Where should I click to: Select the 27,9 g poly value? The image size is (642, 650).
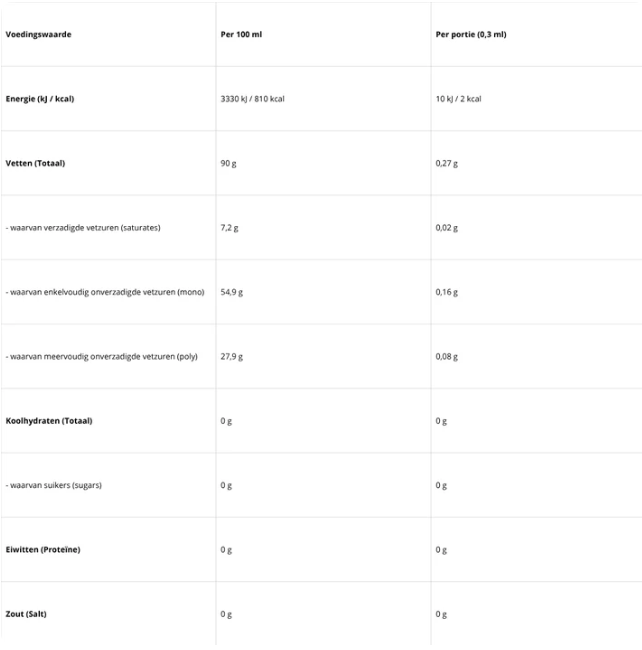click(231, 356)
